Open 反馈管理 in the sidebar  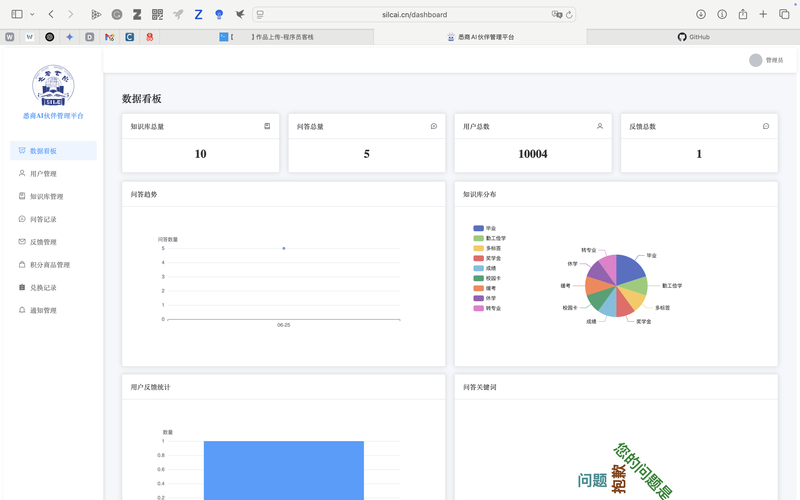(53, 242)
